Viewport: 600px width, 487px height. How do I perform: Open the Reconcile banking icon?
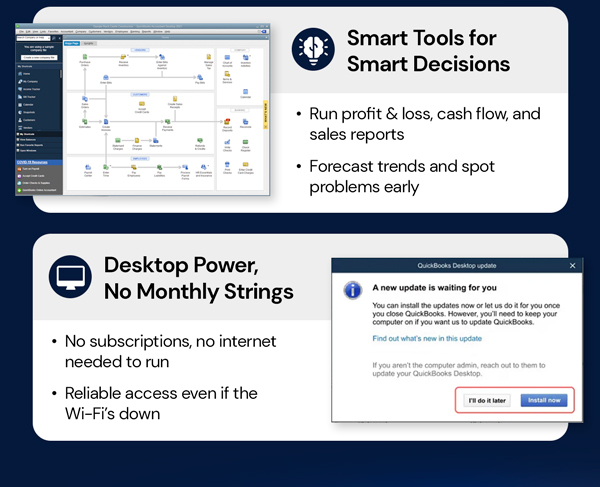246,123
